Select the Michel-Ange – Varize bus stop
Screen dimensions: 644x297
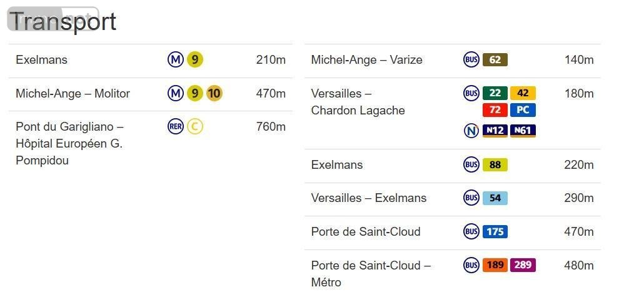tap(366, 60)
